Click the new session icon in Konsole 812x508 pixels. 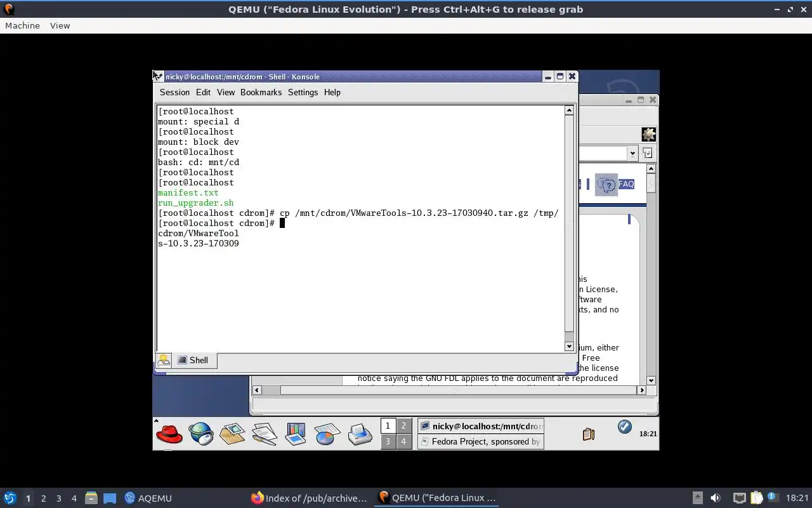164,360
